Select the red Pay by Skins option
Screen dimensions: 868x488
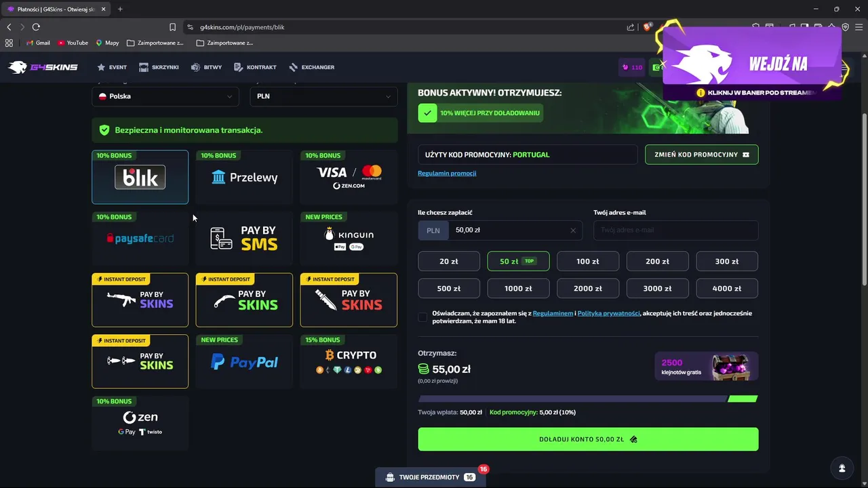[x=349, y=300]
